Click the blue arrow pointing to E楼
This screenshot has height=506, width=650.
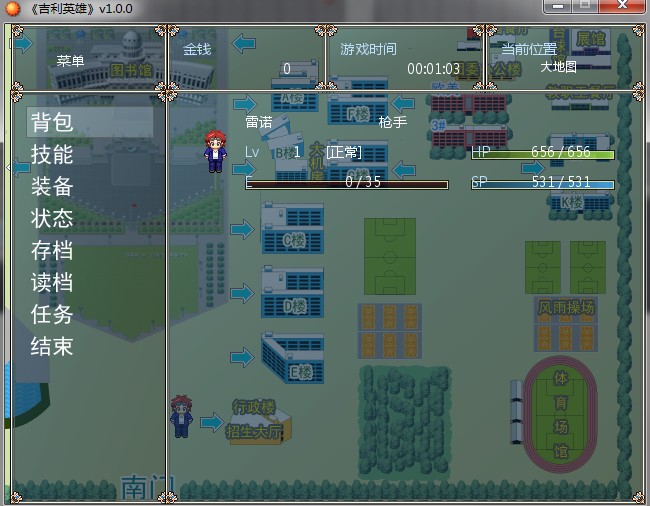pos(242,357)
